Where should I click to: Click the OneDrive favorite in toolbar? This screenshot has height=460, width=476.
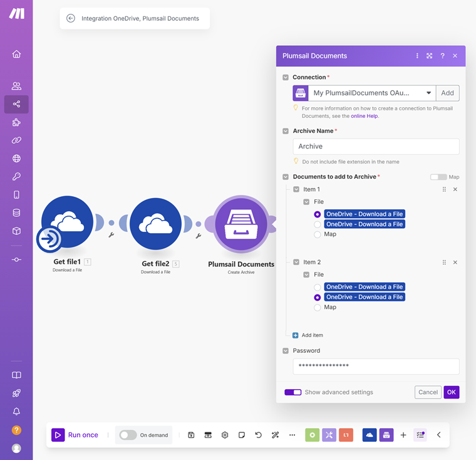point(370,435)
